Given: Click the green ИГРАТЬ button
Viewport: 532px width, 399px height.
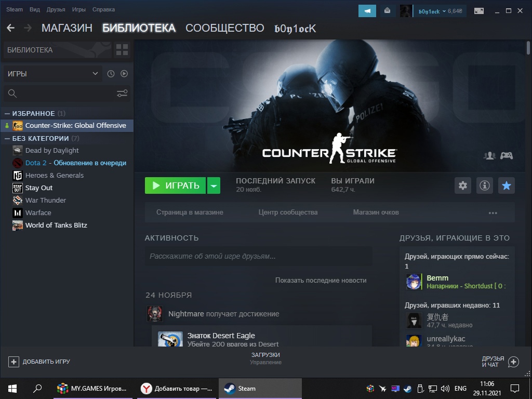Looking at the screenshot, I should [176, 185].
